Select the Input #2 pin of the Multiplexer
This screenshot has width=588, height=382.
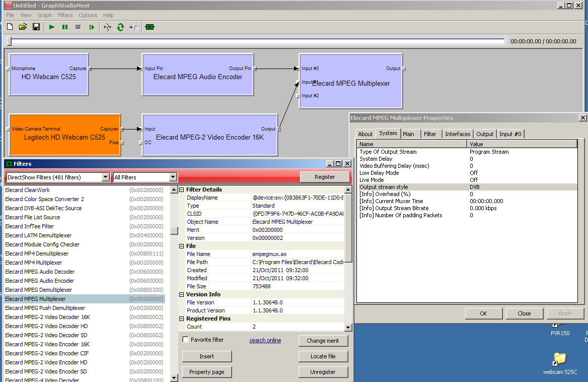click(x=298, y=96)
